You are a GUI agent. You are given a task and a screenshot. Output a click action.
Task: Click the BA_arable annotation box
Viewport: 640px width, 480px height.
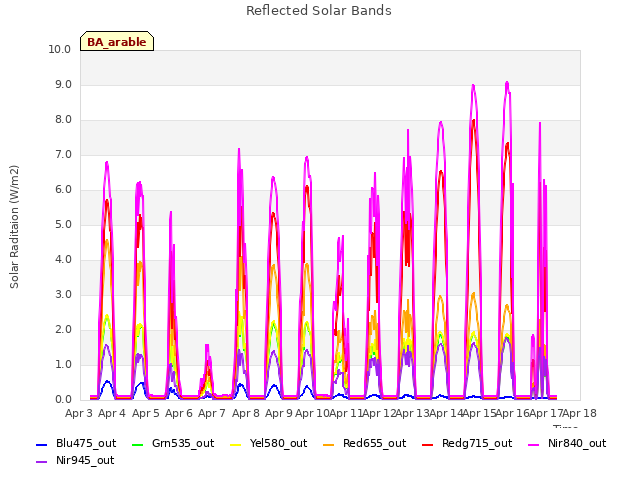click(117, 42)
